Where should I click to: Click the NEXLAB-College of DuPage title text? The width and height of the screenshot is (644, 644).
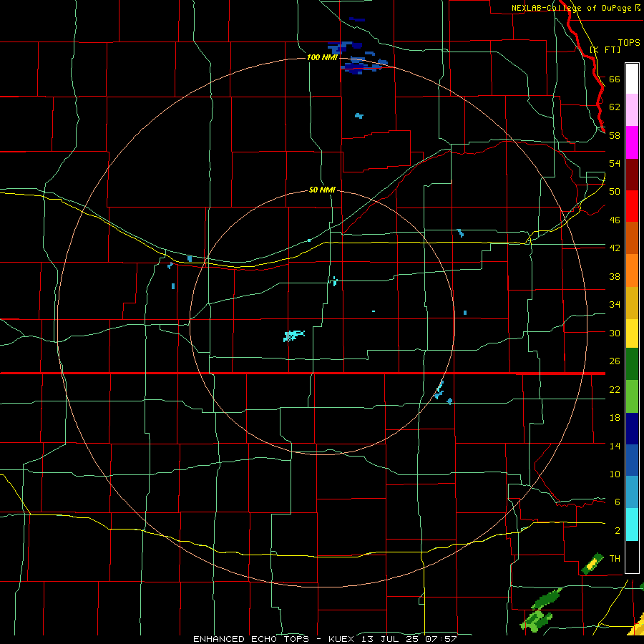pyautogui.click(x=572, y=8)
